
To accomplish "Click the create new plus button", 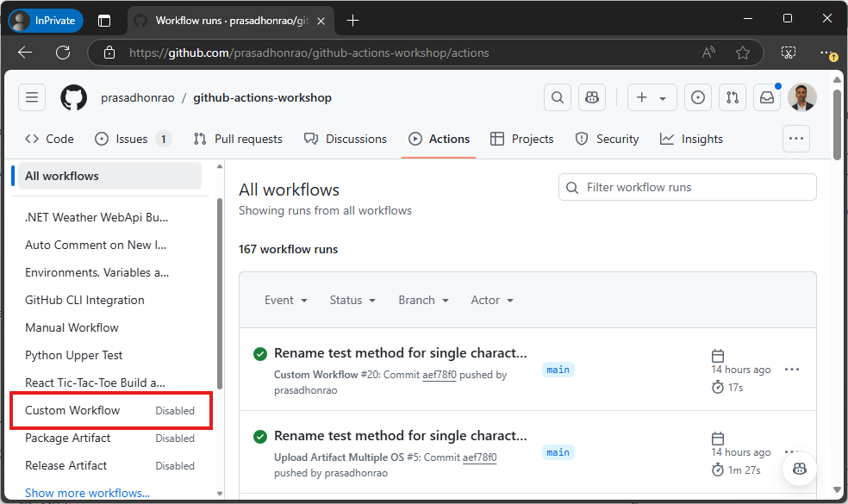I will 641,97.
